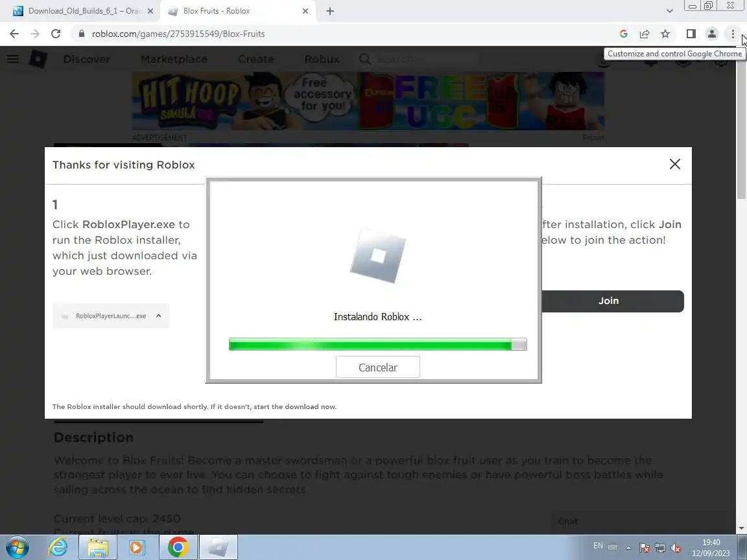
Task: Click the Roblox logo in installer window
Action: [378, 256]
